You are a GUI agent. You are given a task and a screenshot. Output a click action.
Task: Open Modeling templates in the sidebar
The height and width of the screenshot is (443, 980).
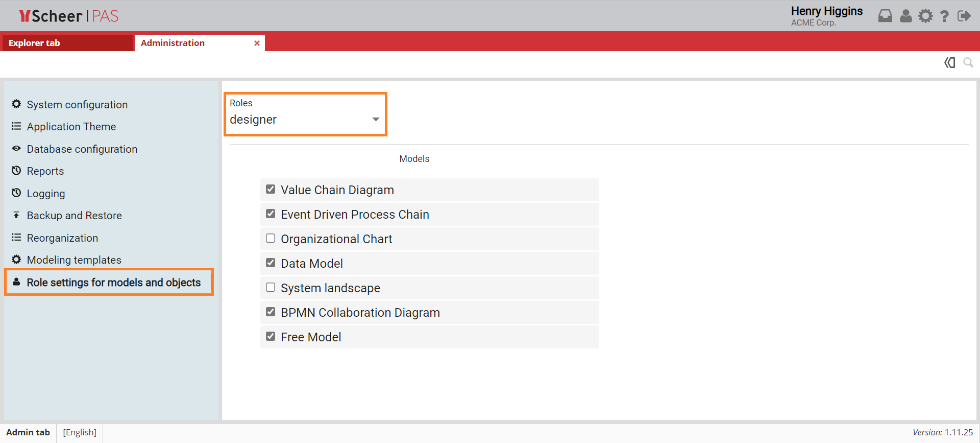click(x=74, y=260)
